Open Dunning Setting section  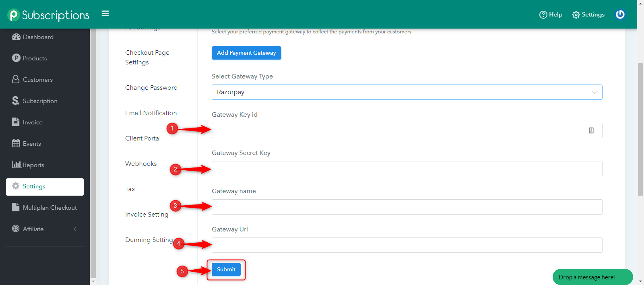(x=149, y=240)
